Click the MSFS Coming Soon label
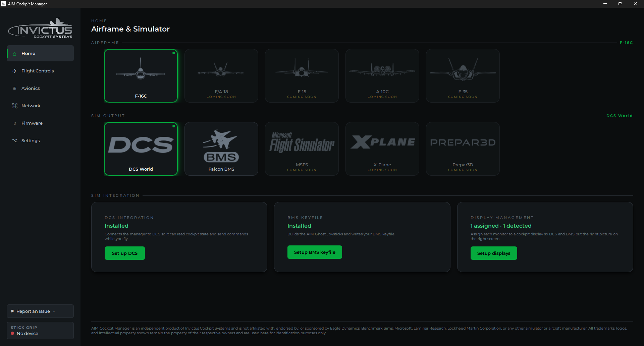644x346 pixels. [302, 170]
